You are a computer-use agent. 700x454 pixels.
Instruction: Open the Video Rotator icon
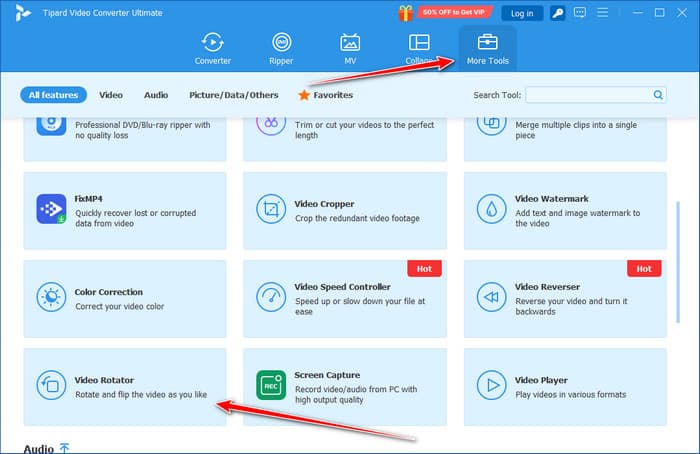pyautogui.click(x=51, y=386)
